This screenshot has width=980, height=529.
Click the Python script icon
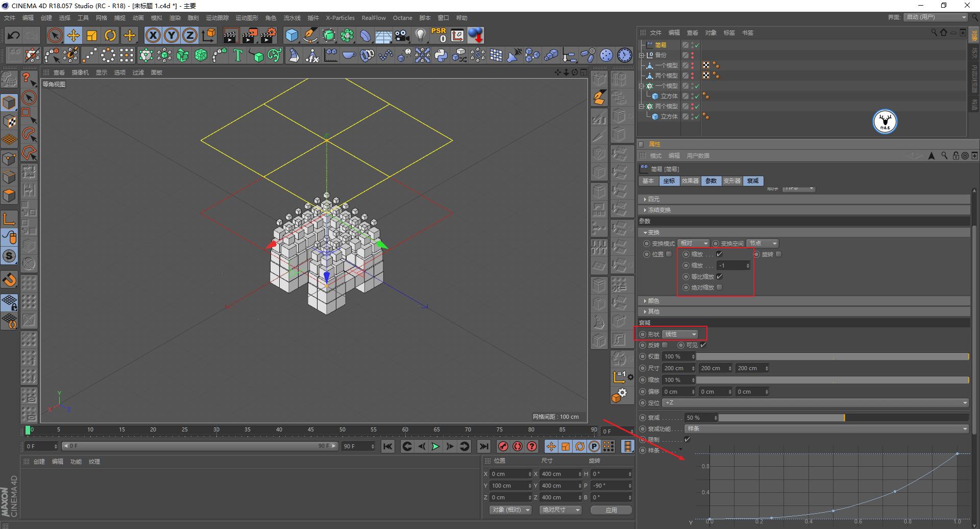coord(441,55)
